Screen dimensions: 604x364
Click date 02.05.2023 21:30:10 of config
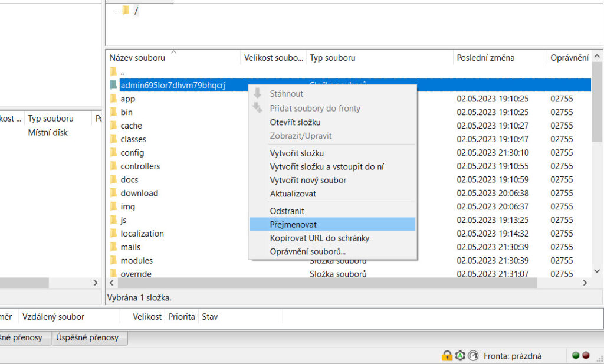click(493, 153)
